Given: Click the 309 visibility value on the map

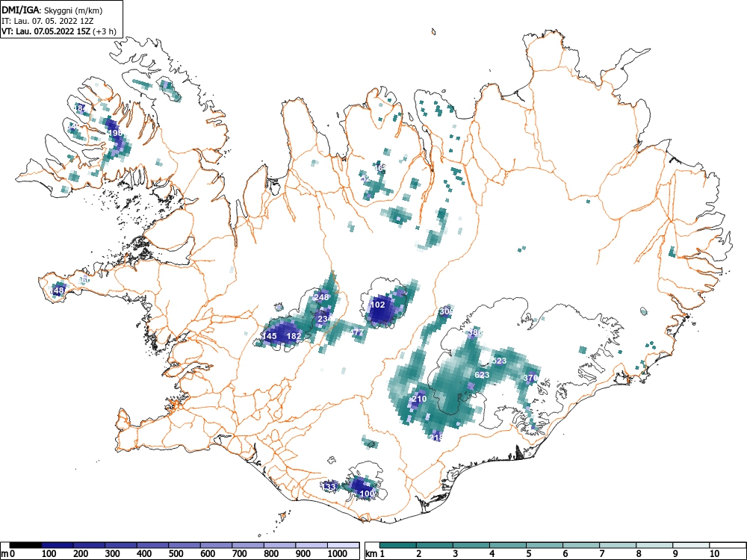Looking at the screenshot, I should click(446, 311).
